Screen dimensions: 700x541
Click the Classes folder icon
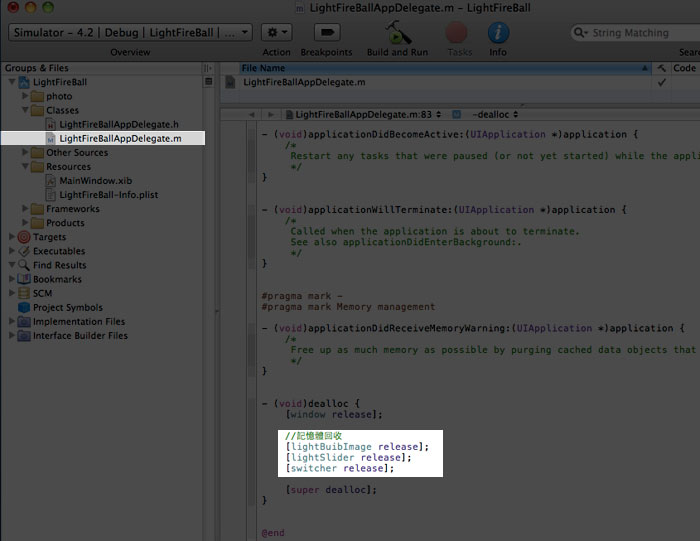pos(38,110)
